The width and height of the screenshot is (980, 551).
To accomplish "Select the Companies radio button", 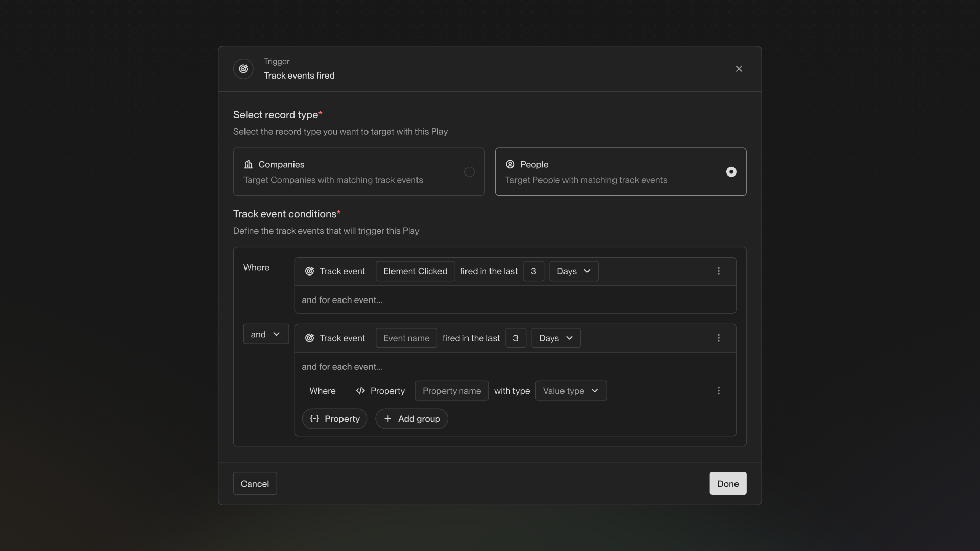I will [x=469, y=172].
